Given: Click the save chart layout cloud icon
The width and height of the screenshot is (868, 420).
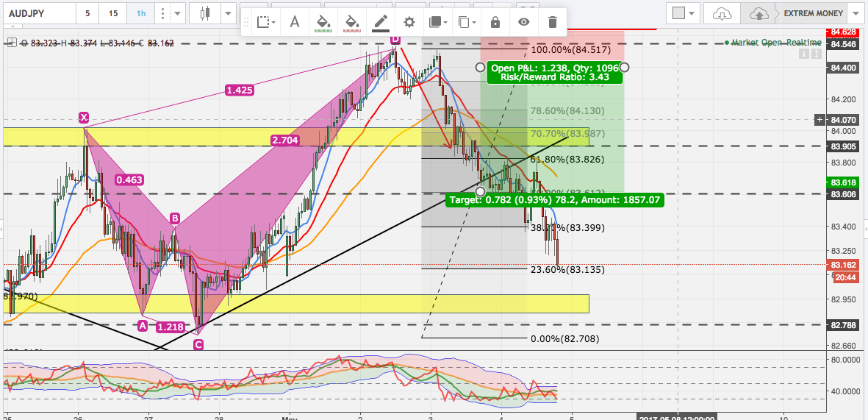Looking at the screenshot, I should tap(758, 13).
